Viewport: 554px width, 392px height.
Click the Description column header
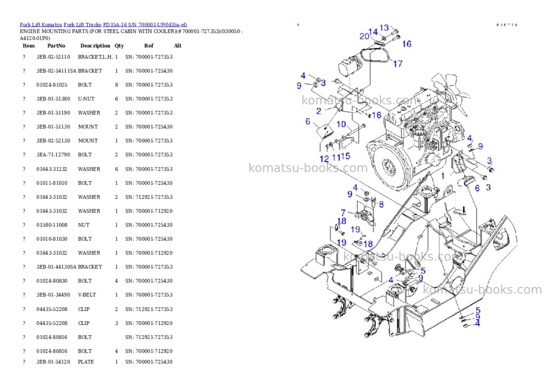[95, 45]
